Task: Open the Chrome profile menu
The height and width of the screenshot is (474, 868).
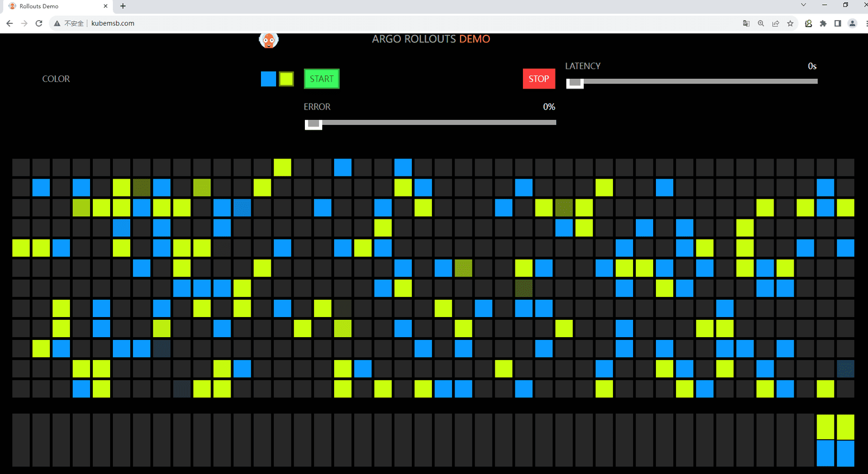Action: pos(852,23)
